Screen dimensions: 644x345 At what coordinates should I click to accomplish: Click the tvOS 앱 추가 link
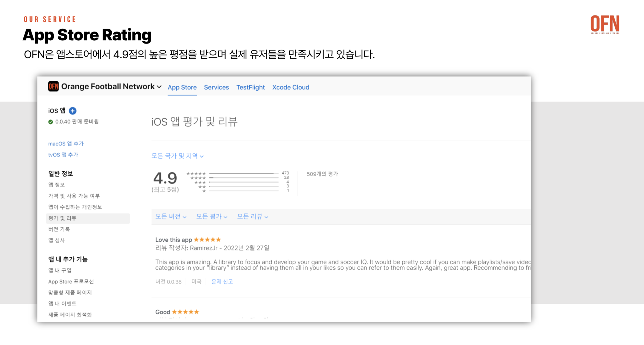point(63,155)
